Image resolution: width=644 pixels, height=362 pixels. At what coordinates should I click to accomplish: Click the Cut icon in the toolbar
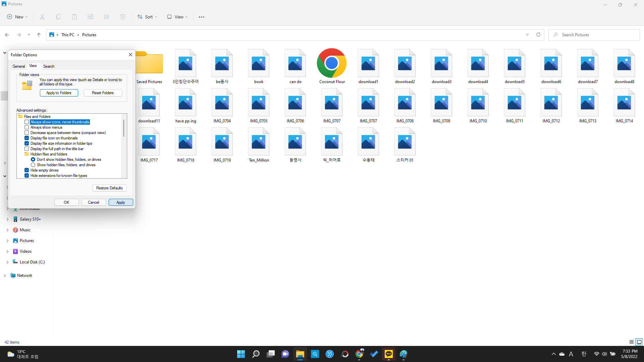(x=42, y=17)
